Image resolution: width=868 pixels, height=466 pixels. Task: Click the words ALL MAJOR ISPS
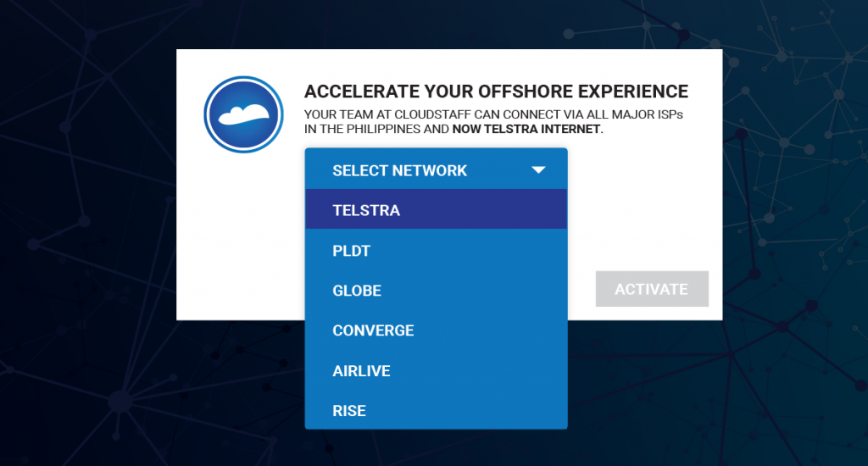coord(639,114)
